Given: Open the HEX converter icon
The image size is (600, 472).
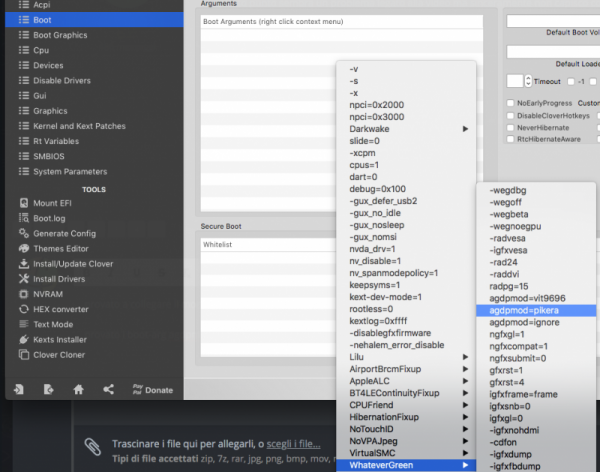Looking at the screenshot, I should point(24,309).
